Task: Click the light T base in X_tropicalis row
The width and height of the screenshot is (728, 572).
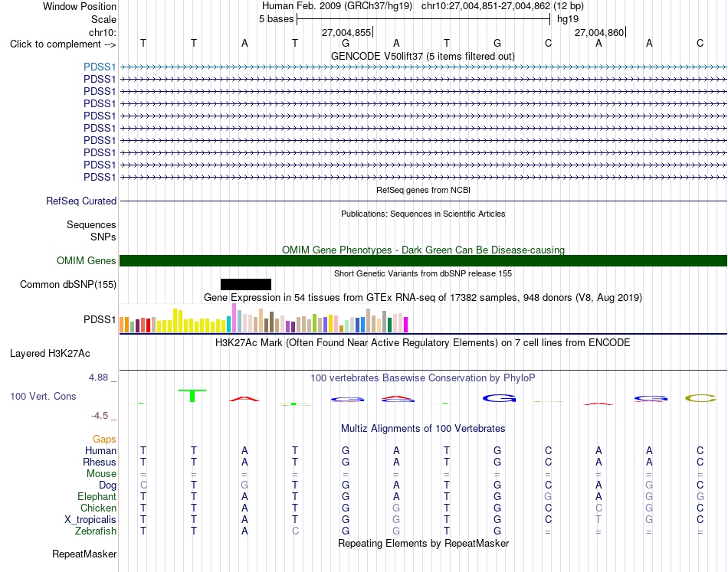Action: tap(599, 520)
